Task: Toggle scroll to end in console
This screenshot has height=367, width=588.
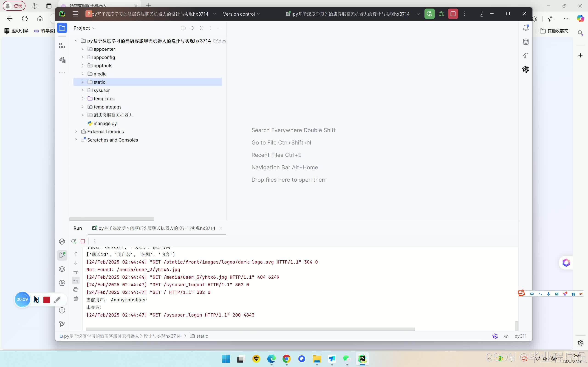Action: point(76,280)
